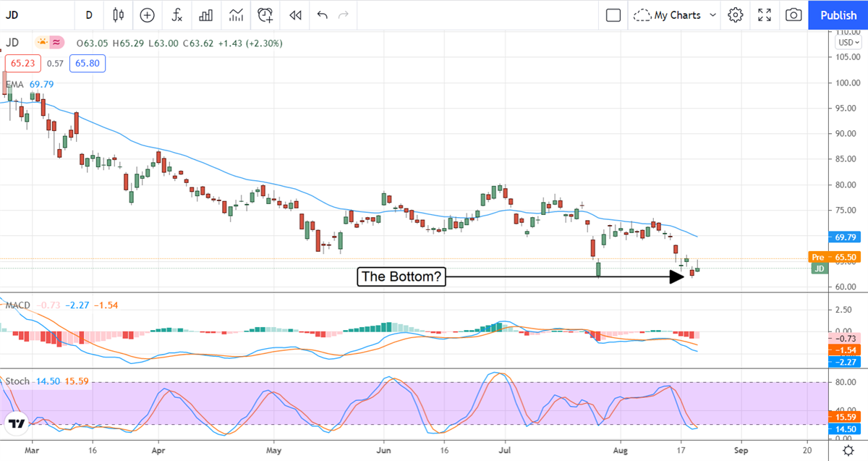Create an alert with the alarm clock icon
The height and width of the screenshot is (461, 868).
(265, 14)
